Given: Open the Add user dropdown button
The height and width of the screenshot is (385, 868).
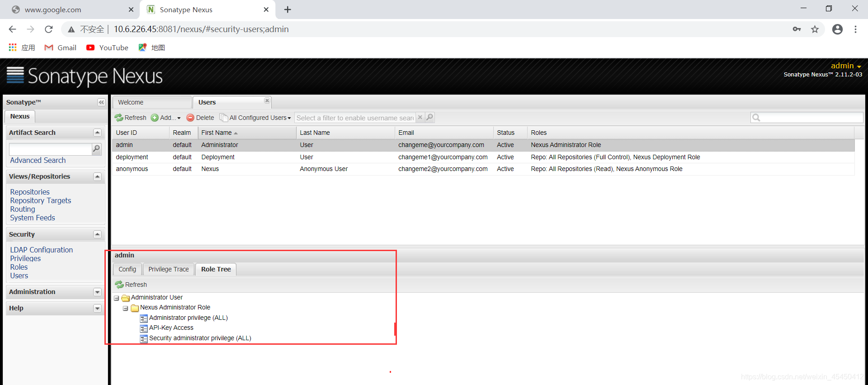Looking at the screenshot, I should (x=165, y=118).
